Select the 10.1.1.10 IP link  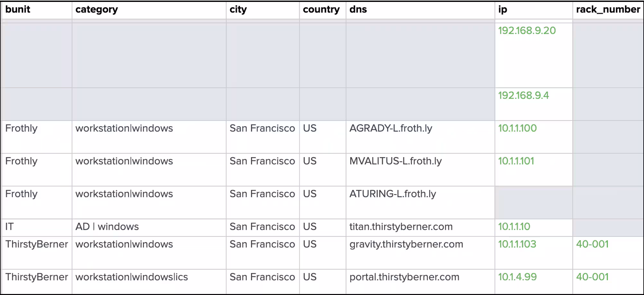click(x=514, y=227)
